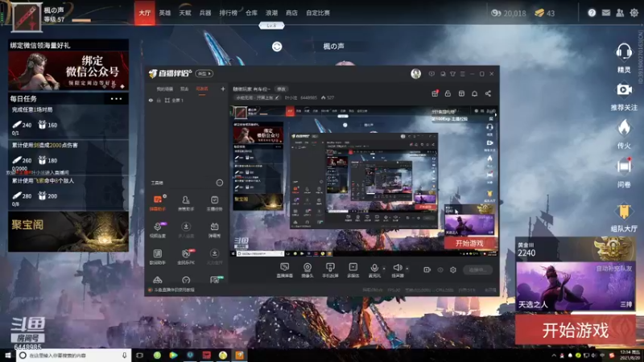Click the player avatar portrait at top left
644x362 pixels.
[x=27, y=17]
